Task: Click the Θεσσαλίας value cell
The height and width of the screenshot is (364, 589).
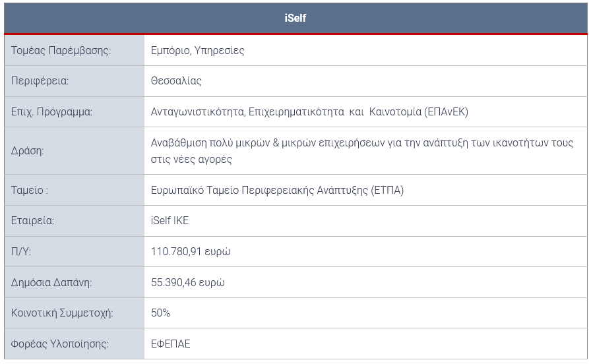Action: coord(365,81)
